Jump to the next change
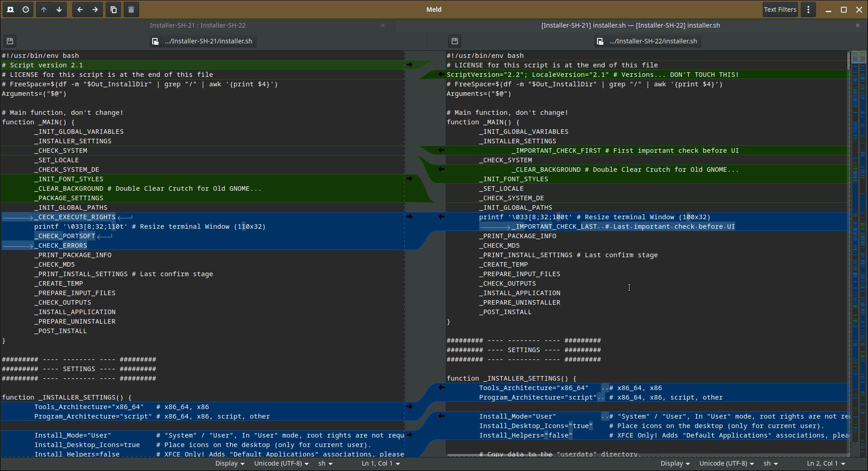Image resolution: width=868 pixels, height=471 pixels. click(59, 9)
